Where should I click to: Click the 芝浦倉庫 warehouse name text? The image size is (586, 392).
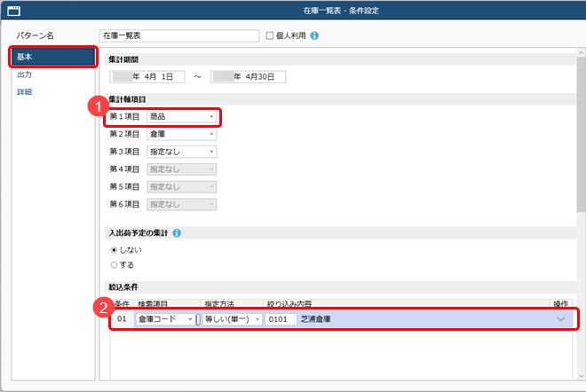tap(316, 319)
